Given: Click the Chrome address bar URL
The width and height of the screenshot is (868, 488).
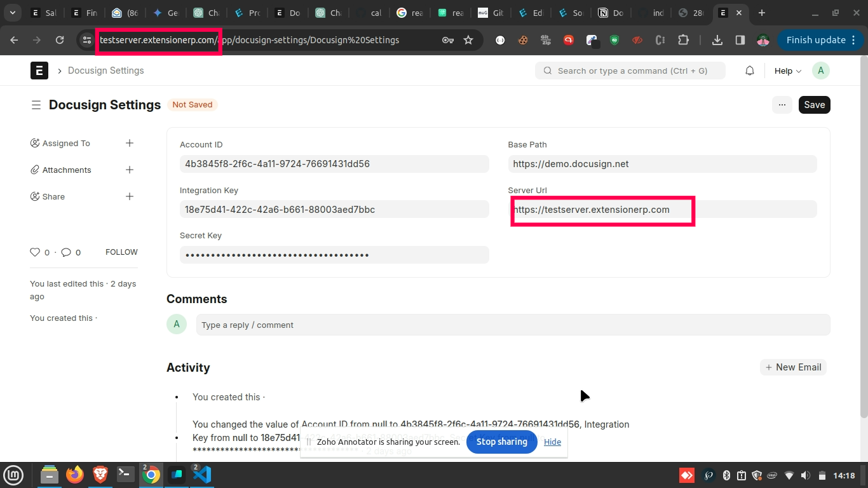Looking at the screenshot, I should point(249,40).
